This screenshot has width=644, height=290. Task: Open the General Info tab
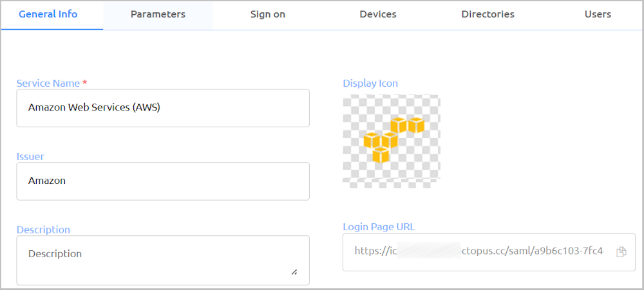point(48,14)
